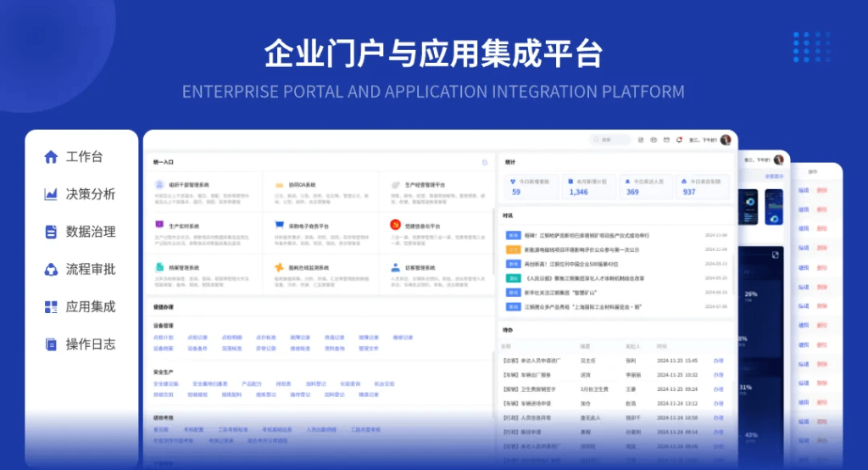
Task: Click refresh icon in 统一入口 header
Action: coord(485,162)
